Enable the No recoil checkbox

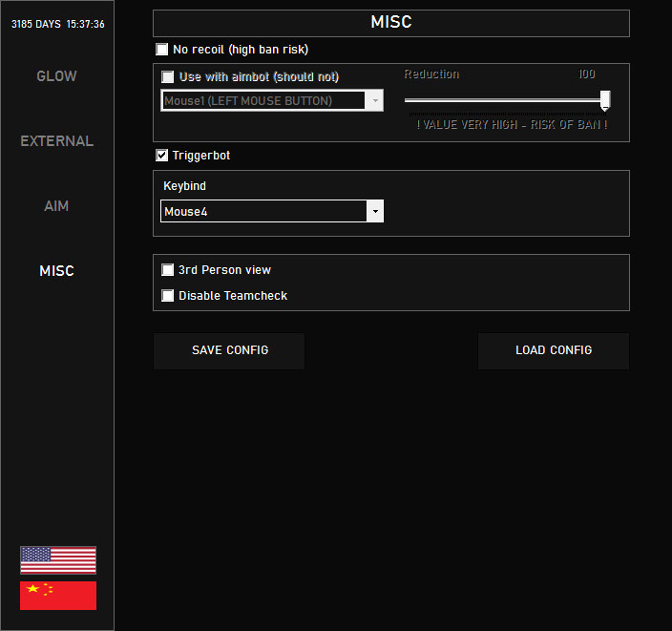[x=162, y=50]
